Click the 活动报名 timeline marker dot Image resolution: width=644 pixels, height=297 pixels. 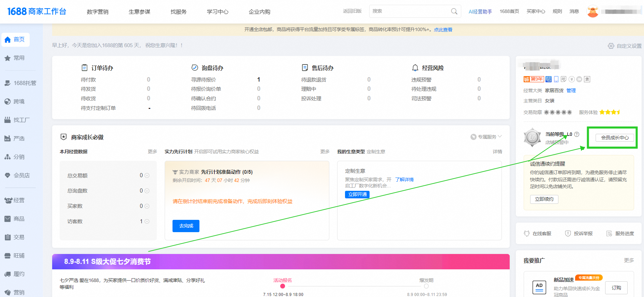tap(283, 286)
